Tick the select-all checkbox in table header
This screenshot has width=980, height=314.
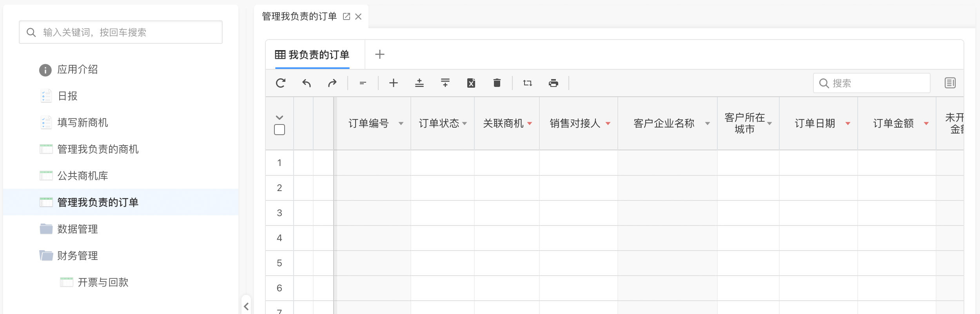[x=279, y=130]
